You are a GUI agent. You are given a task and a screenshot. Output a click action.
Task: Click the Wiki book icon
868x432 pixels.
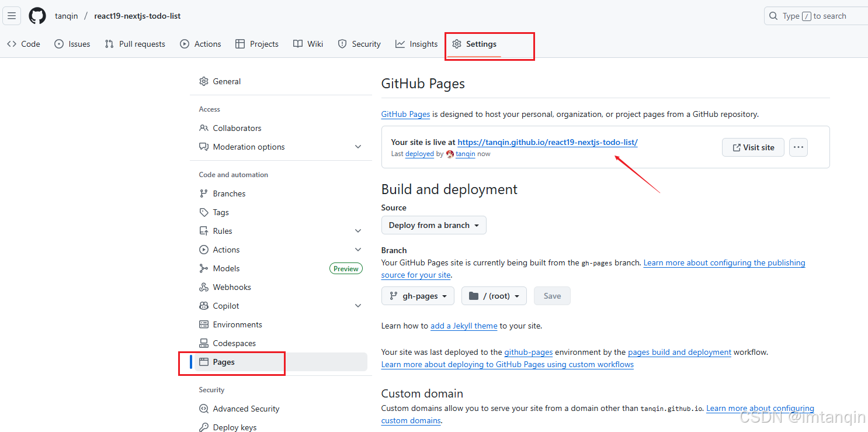point(298,44)
